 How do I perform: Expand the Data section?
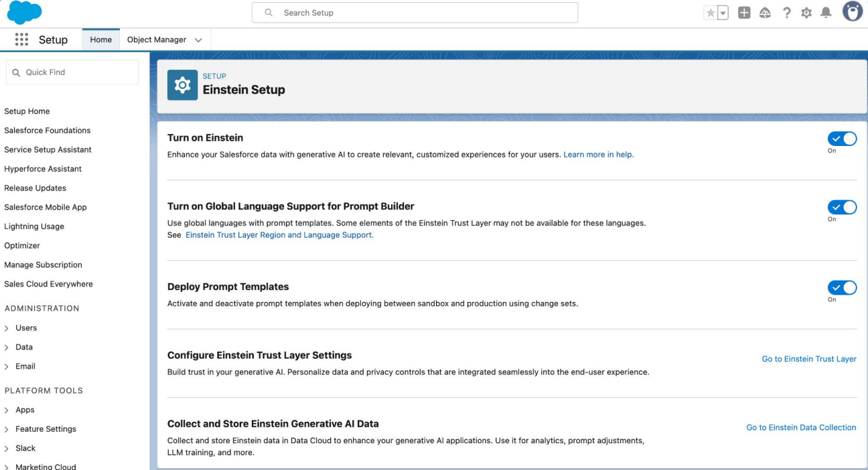pyautogui.click(x=7, y=347)
